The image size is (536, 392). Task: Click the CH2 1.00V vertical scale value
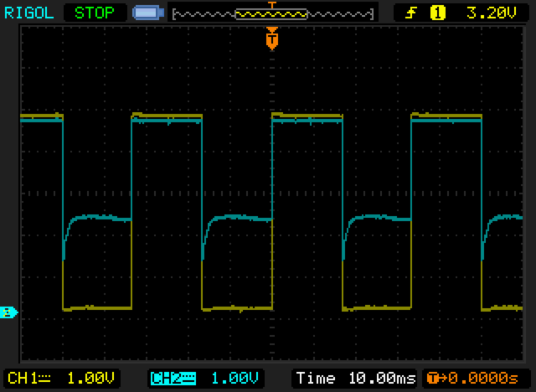click(x=234, y=379)
